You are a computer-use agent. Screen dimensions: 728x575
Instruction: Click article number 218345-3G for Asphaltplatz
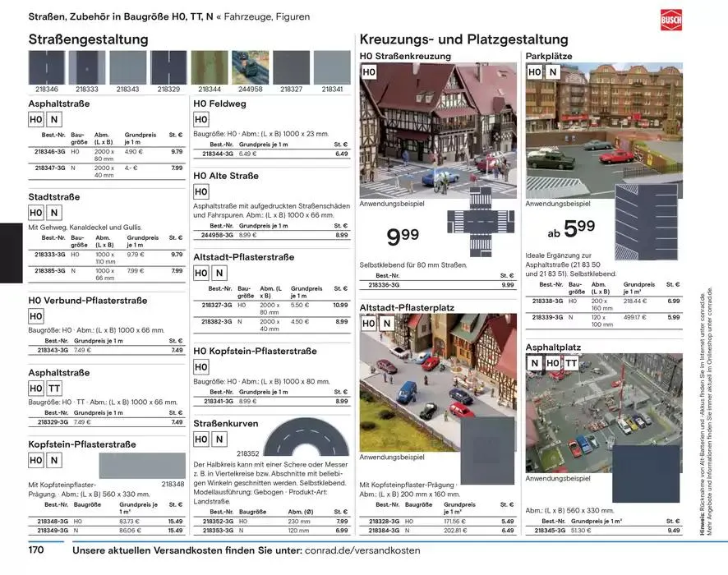pos(549,531)
